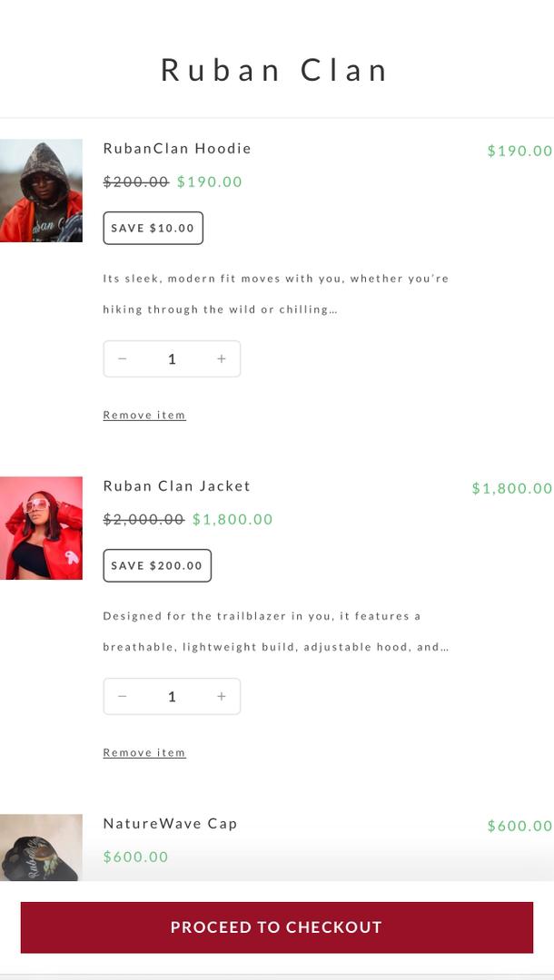The height and width of the screenshot is (980, 554).
Task: Focus the jacket quantity number field
Action: 172,696
